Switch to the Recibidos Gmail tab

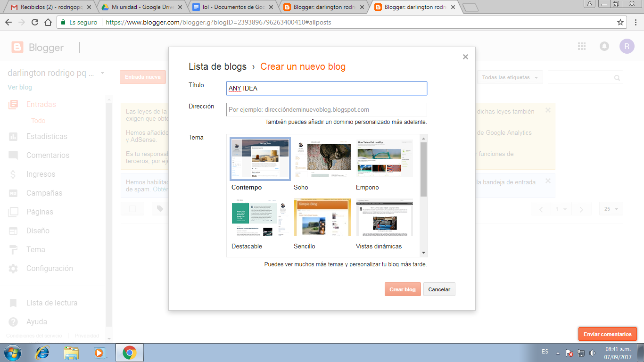51,7
